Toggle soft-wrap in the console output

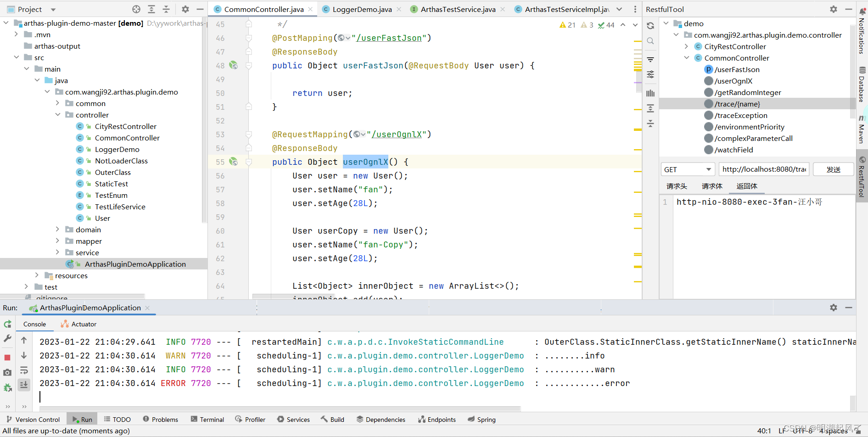pos(24,370)
